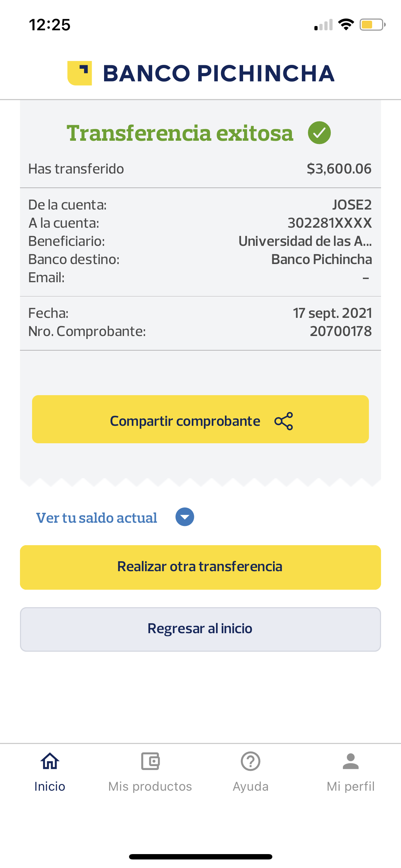This screenshot has height=868, width=401.
Task: Open the Mis productos tab label
Action: [x=150, y=786]
